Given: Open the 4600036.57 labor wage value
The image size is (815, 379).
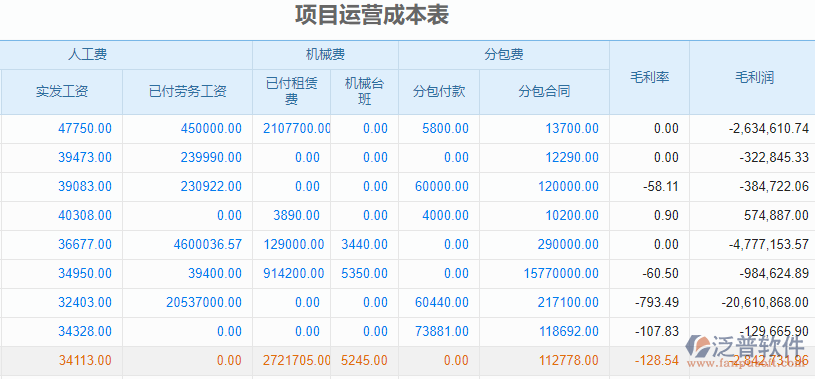Looking at the screenshot, I should point(207,244).
